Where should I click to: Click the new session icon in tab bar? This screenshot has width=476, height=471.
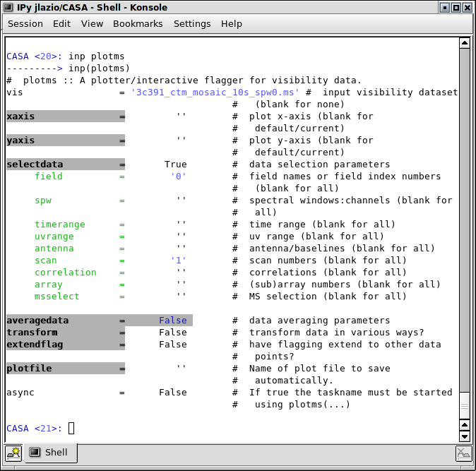[13, 453]
